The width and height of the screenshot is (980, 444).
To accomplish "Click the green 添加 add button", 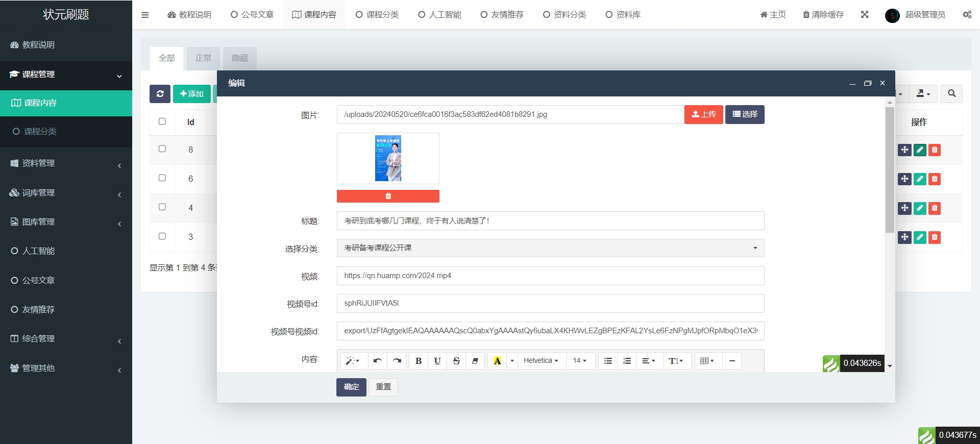I will 192,94.
